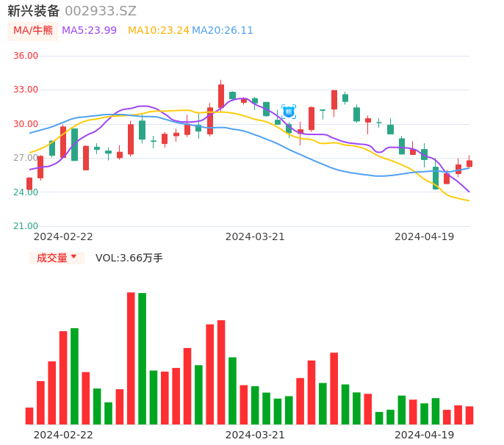The height and width of the screenshot is (445, 504).
Task: Toggle the orange MA10:23.24 legend label
Action: [159, 31]
